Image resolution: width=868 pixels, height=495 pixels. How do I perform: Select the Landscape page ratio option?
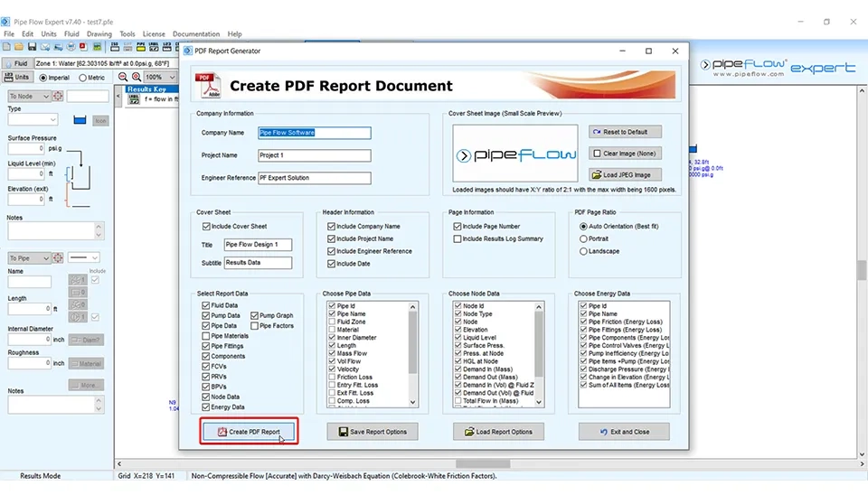tap(583, 251)
